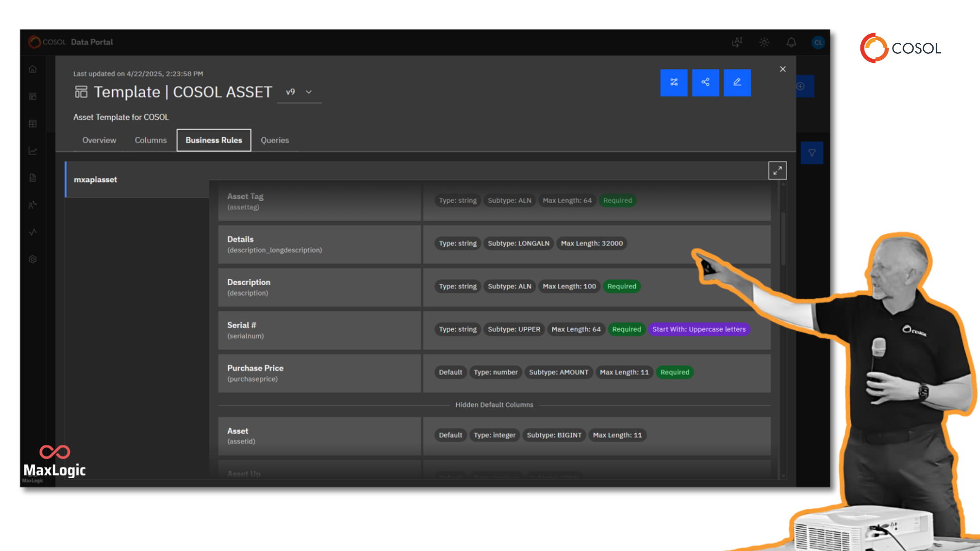The width and height of the screenshot is (980, 551).
Task: Click the blue compare/shuffle button
Action: click(674, 82)
